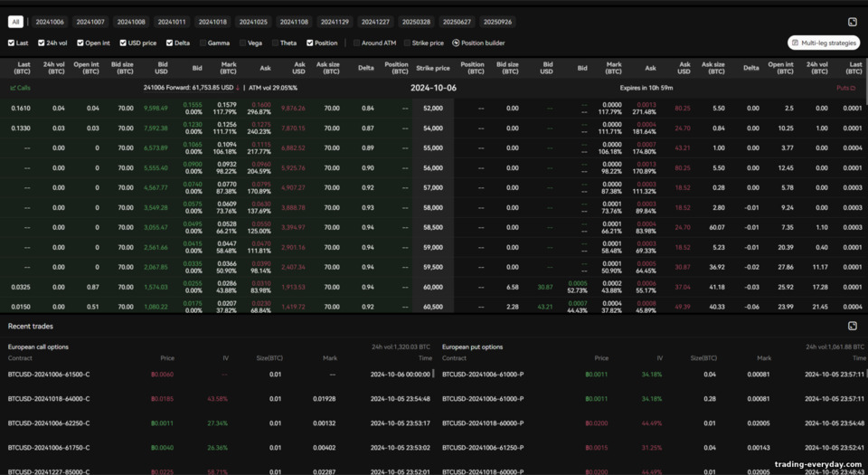The image size is (868, 475).
Task: Enable the Gamma column checkbox
Action: click(x=203, y=43)
